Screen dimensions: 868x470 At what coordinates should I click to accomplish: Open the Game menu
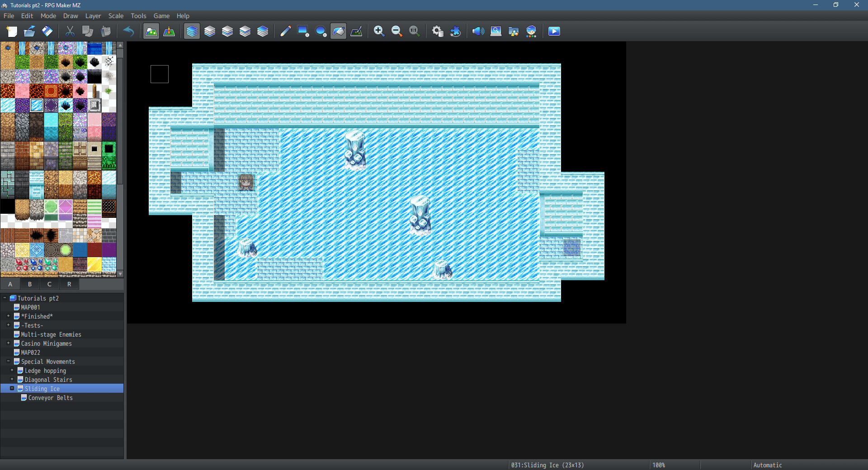click(161, 16)
